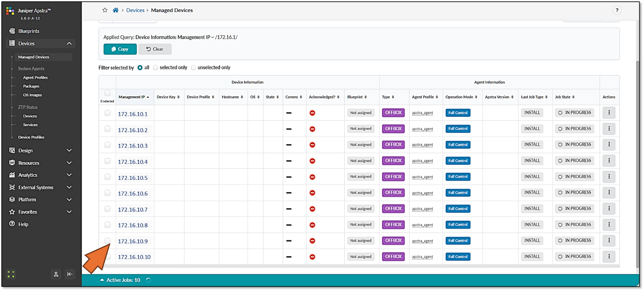
Task: Open device link 172.16.10.10
Action: tap(134, 257)
